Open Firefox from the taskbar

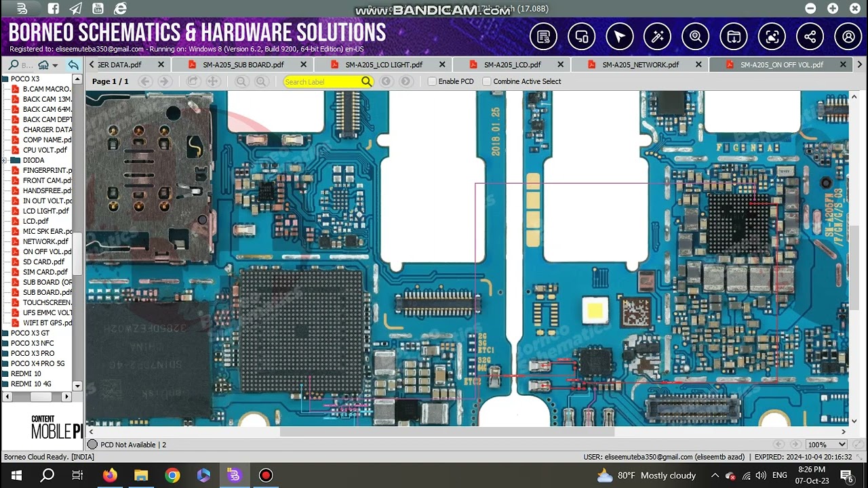click(x=110, y=475)
